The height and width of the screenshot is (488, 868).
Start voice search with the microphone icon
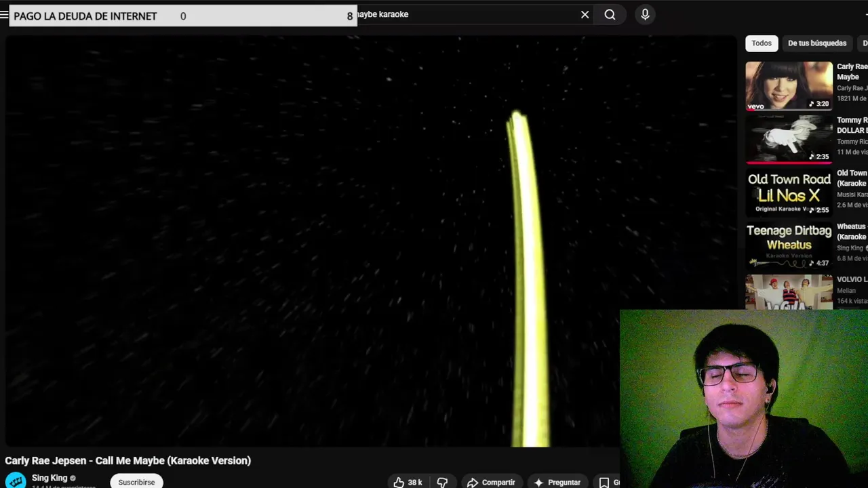click(645, 14)
